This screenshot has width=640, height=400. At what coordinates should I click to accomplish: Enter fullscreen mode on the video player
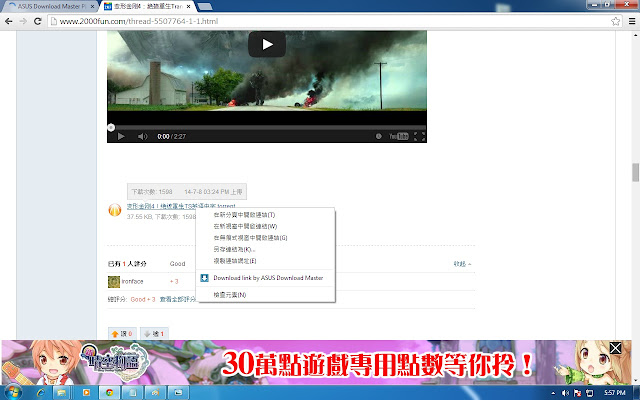[x=419, y=136]
